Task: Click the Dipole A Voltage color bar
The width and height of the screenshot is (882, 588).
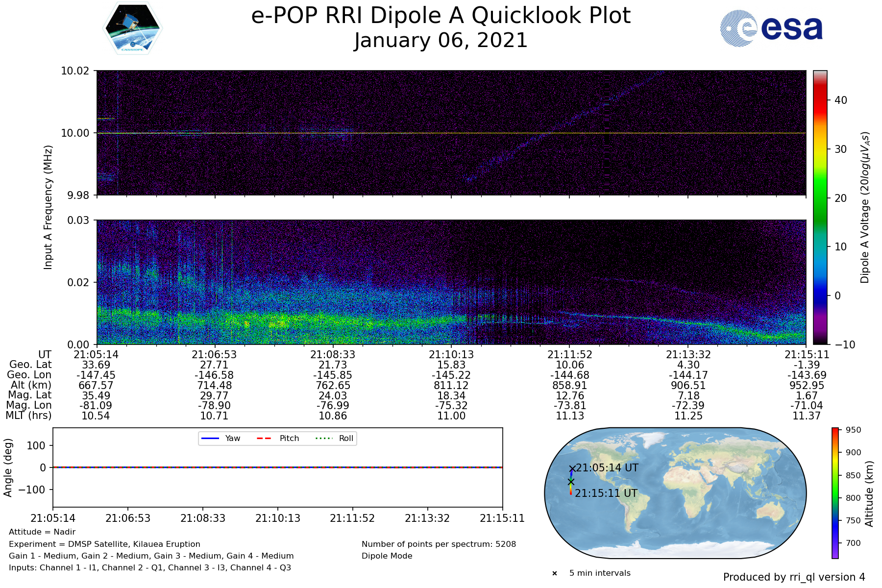Action: click(820, 207)
